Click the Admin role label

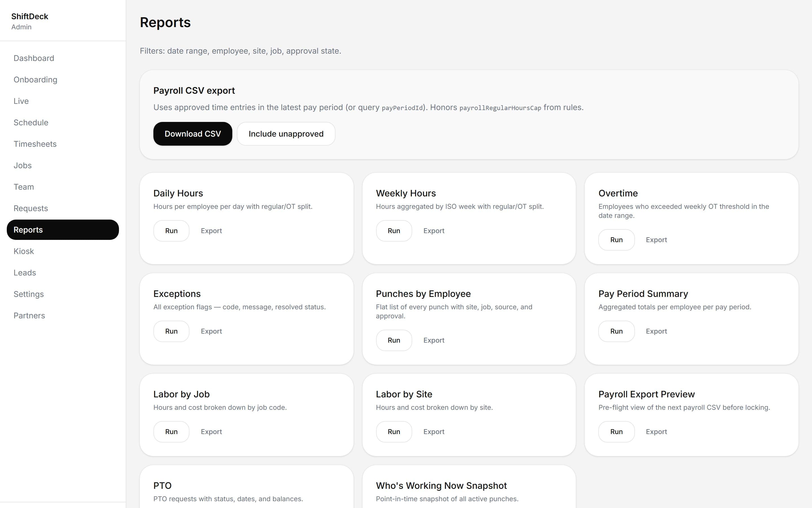[21, 27]
